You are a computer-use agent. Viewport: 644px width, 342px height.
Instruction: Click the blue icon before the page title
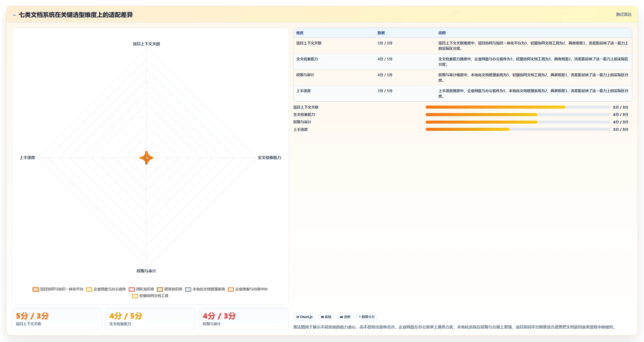point(14,15)
